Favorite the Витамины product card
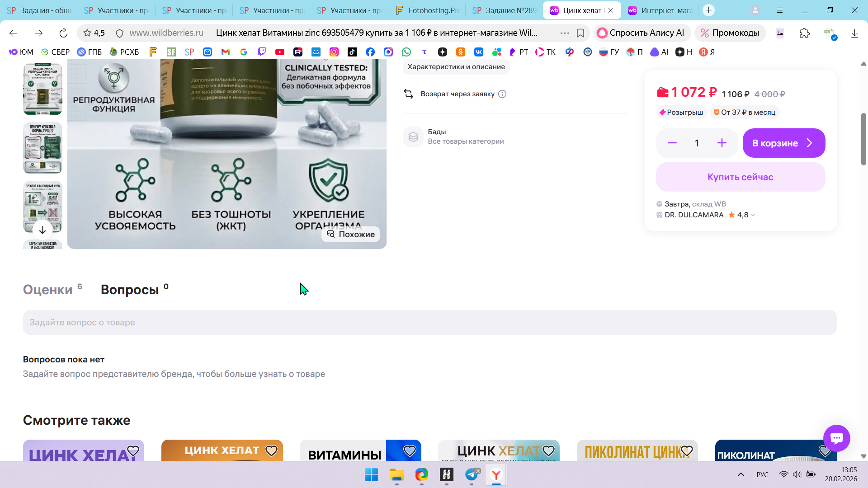868x488 pixels. [409, 450]
